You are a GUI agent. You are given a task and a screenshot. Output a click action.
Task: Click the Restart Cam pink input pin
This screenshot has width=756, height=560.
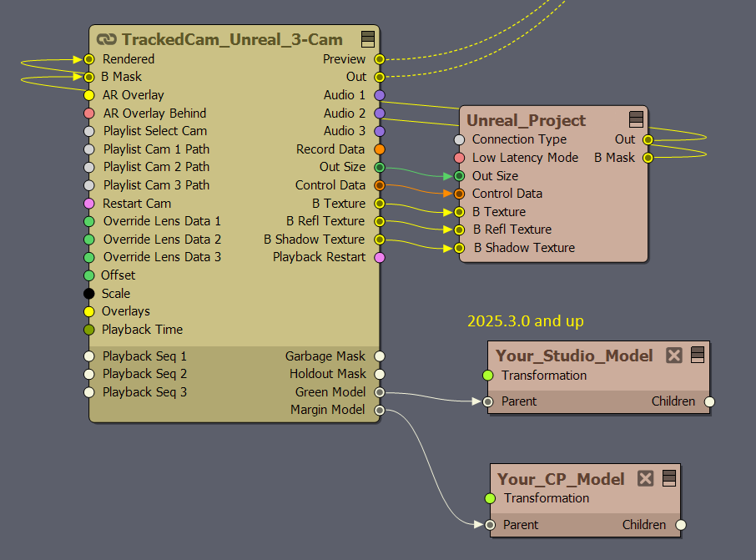(x=89, y=204)
